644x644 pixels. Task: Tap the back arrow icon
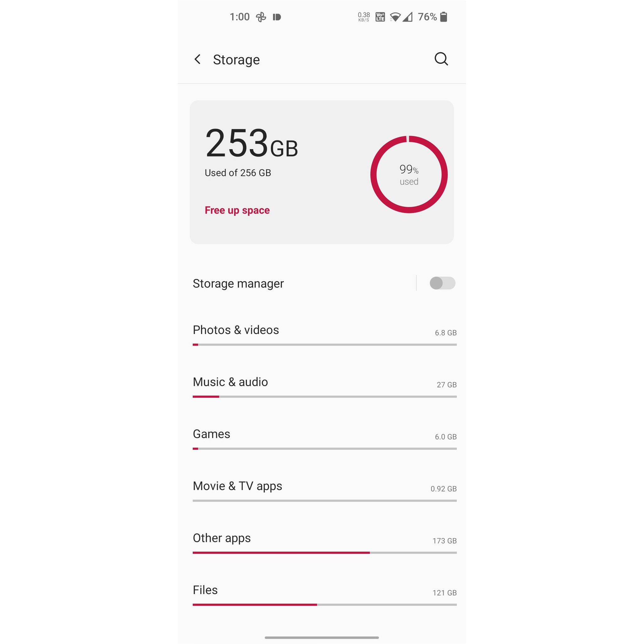pos(199,59)
